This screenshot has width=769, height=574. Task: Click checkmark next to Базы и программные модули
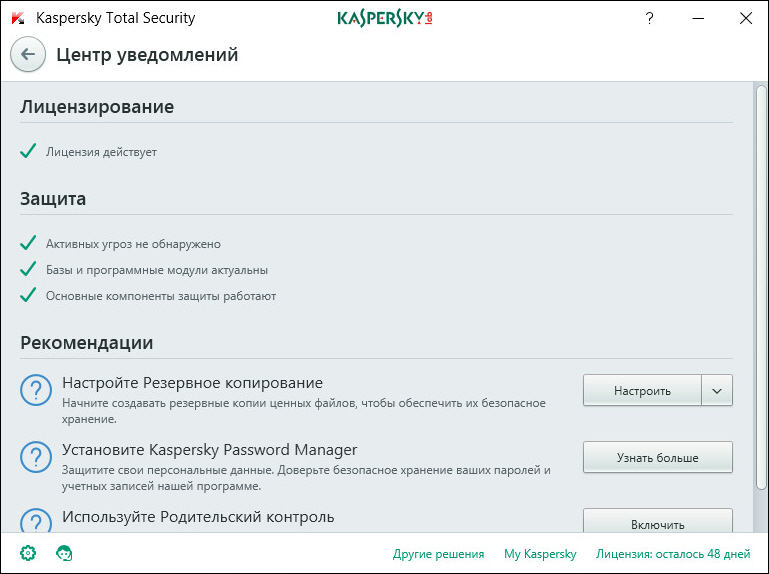tap(28, 268)
